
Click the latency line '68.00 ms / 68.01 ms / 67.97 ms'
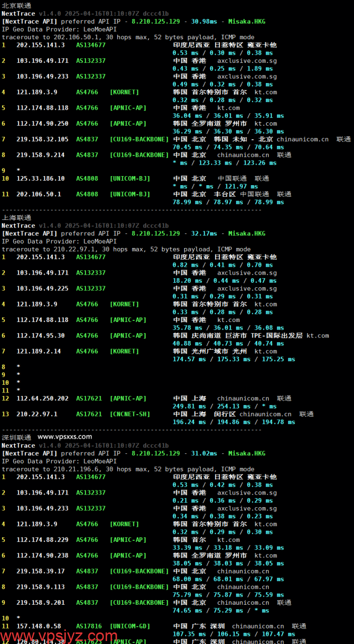pos(228,579)
